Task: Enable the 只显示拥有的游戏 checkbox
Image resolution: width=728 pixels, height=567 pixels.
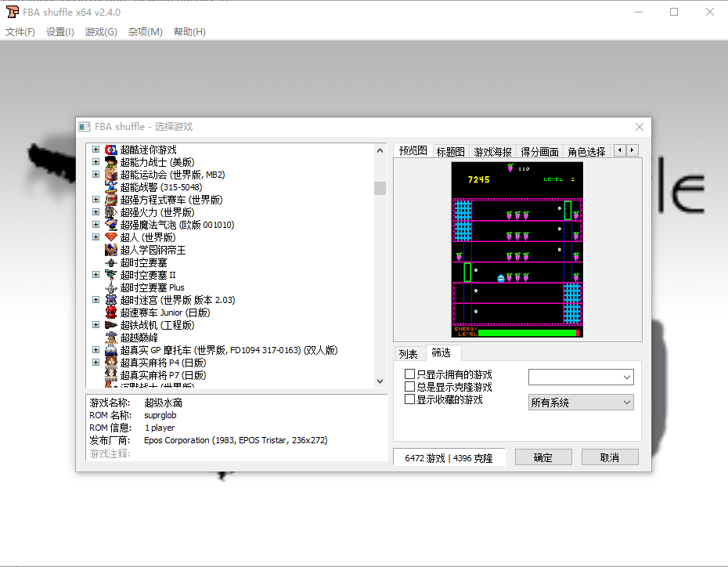Action: [x=409, y=374]
